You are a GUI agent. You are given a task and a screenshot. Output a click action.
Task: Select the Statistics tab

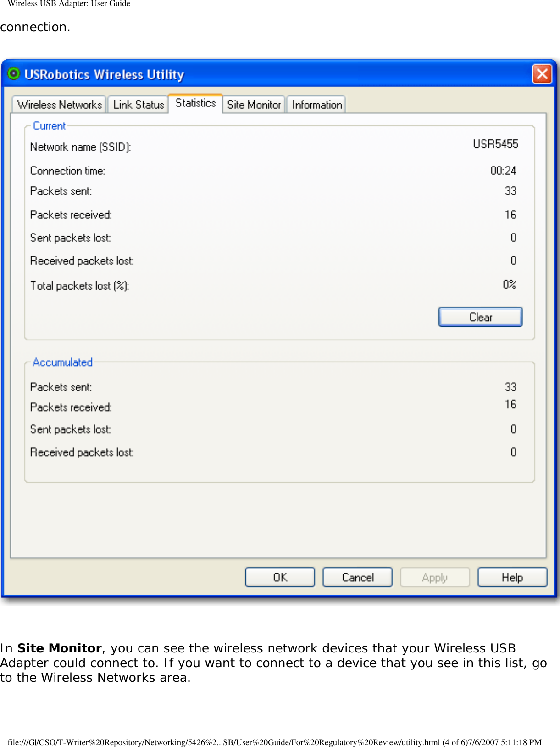[196, 103]
